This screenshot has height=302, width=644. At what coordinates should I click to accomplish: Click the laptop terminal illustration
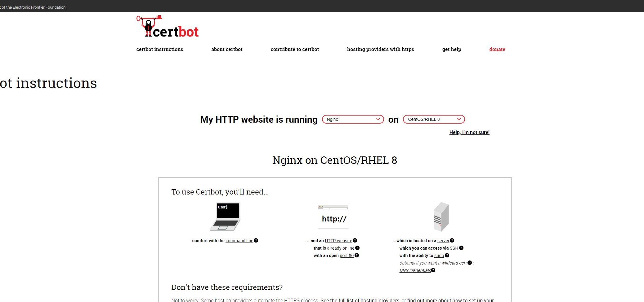(x=225, y=217)
